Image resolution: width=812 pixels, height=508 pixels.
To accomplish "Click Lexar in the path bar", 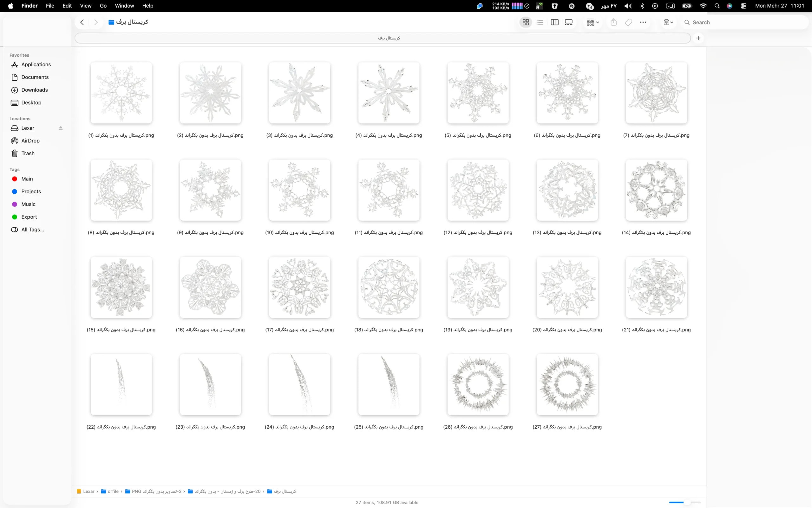I will 86,491.
